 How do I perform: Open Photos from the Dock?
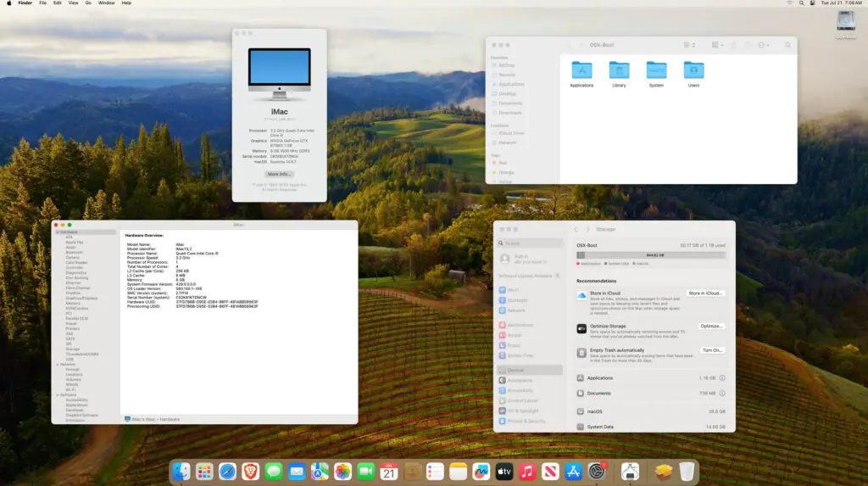pyautogui.click(x=342, y=472)
